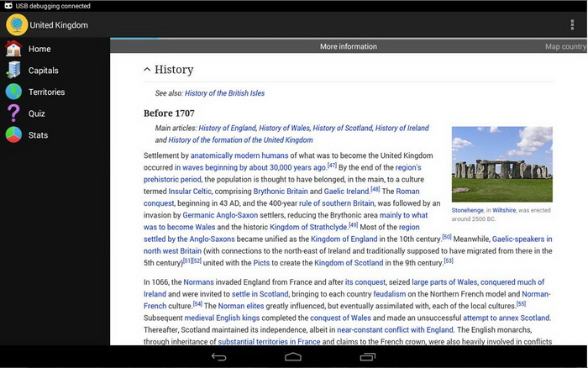Open the History of Scotland link
Screen dimensions: 588x368
343,128
